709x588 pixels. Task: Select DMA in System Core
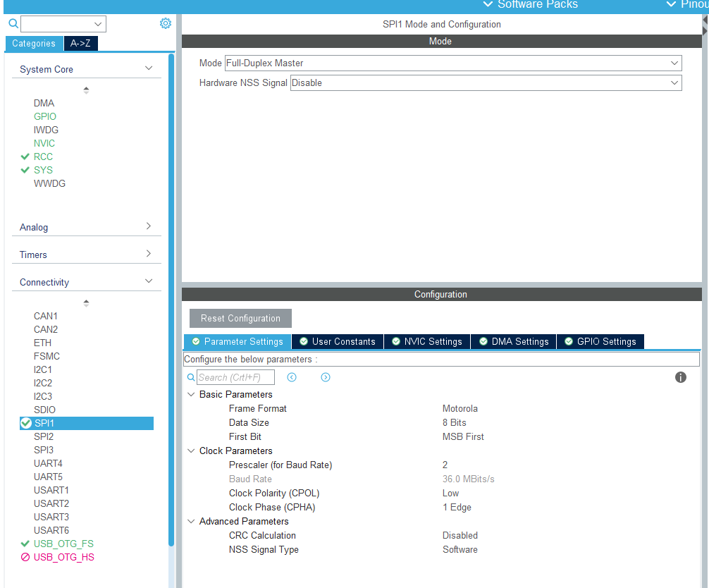[44, 103]
